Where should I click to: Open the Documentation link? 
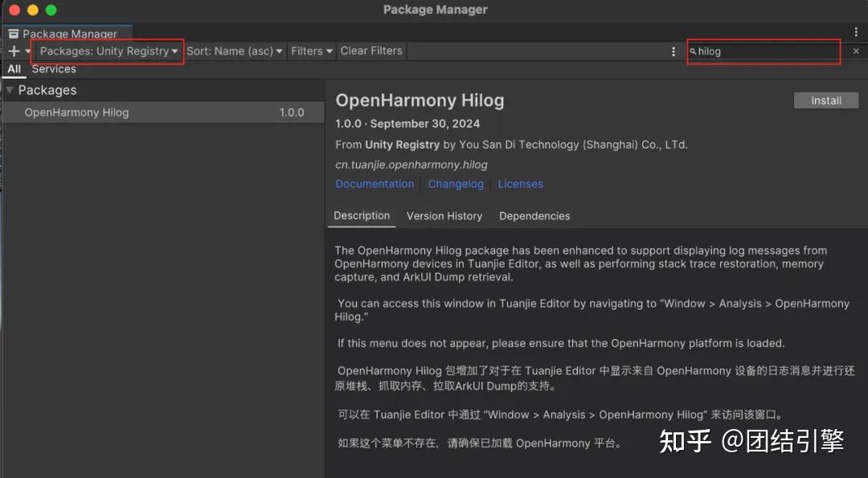click(375, 183)
